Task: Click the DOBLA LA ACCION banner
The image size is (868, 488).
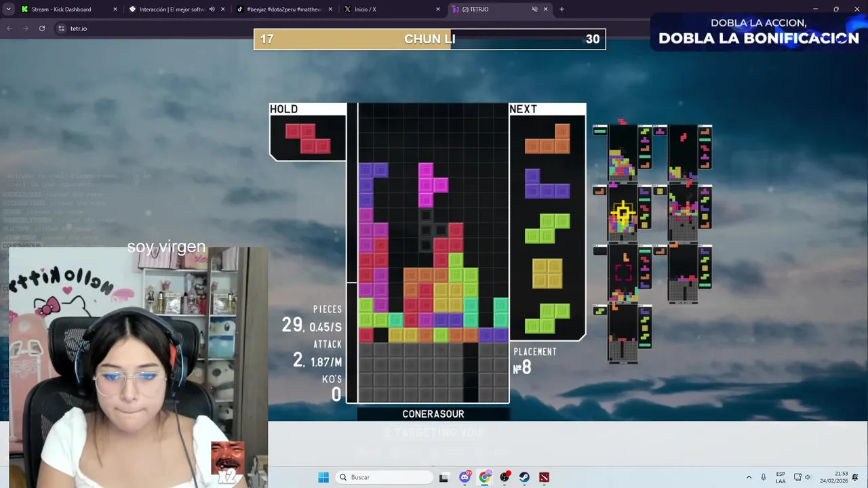Action: [x=759, y=32]
